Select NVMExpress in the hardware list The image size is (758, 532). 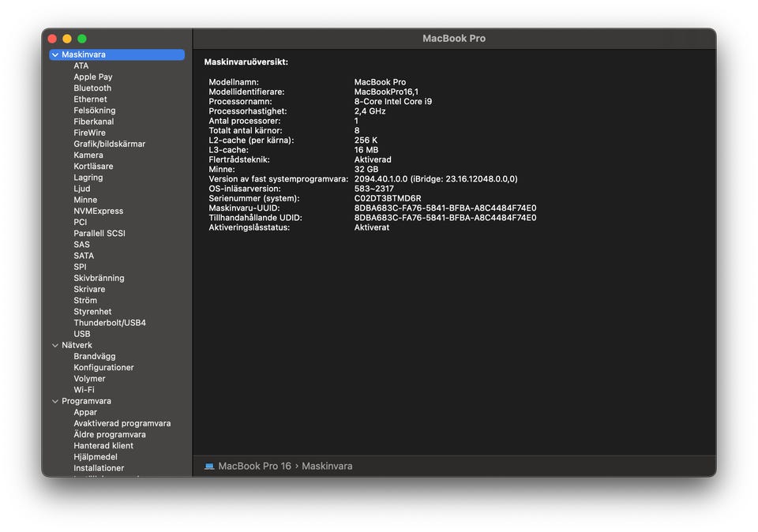pyautogui.click(x=98, y=212)
